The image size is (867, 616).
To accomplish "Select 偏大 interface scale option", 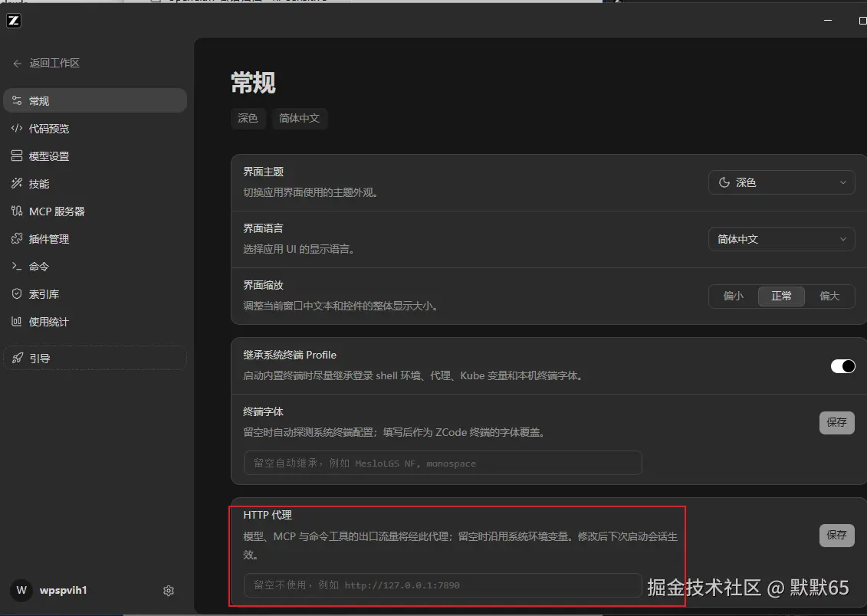I will point(829,296).
